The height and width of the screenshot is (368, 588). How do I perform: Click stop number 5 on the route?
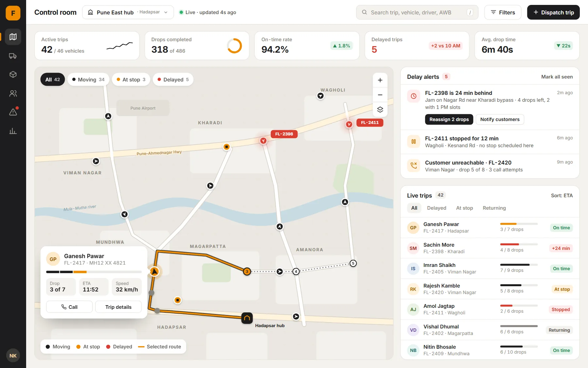pos(353,263)
